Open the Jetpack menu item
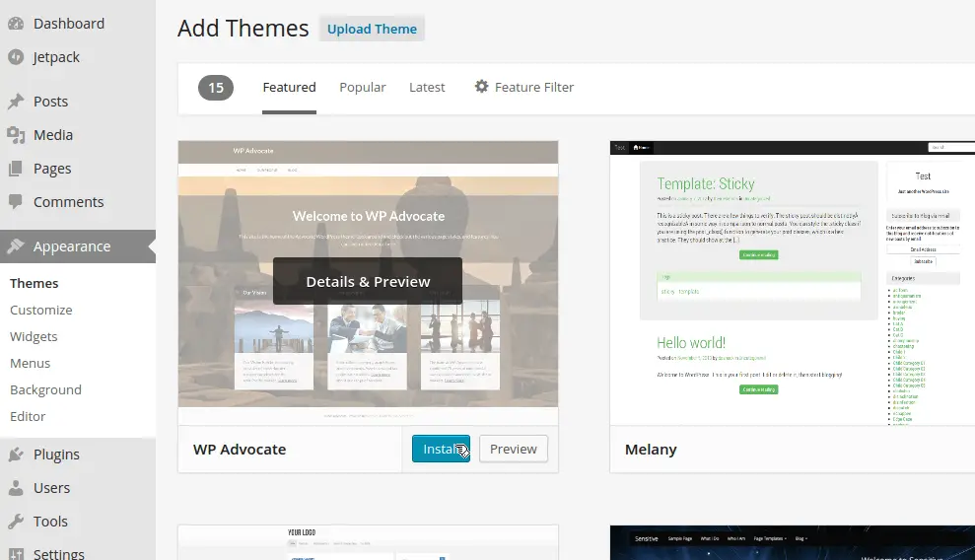 (x=56, y=57)
